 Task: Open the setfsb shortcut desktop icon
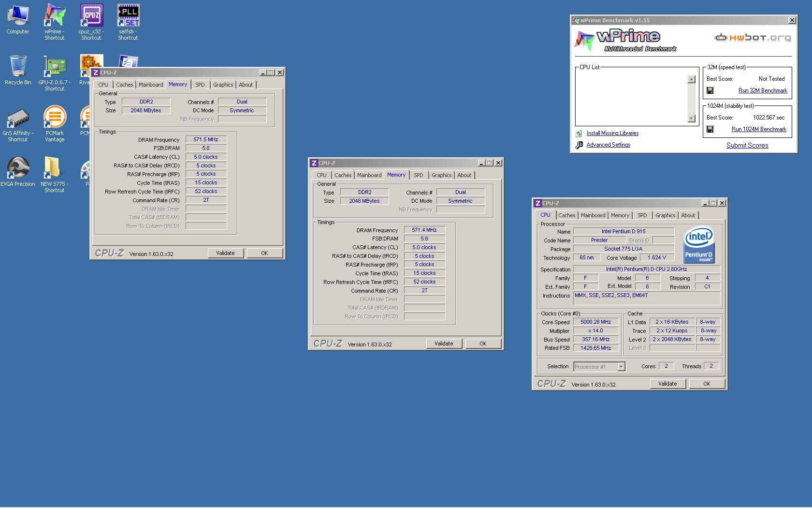(x=128, y=22)
